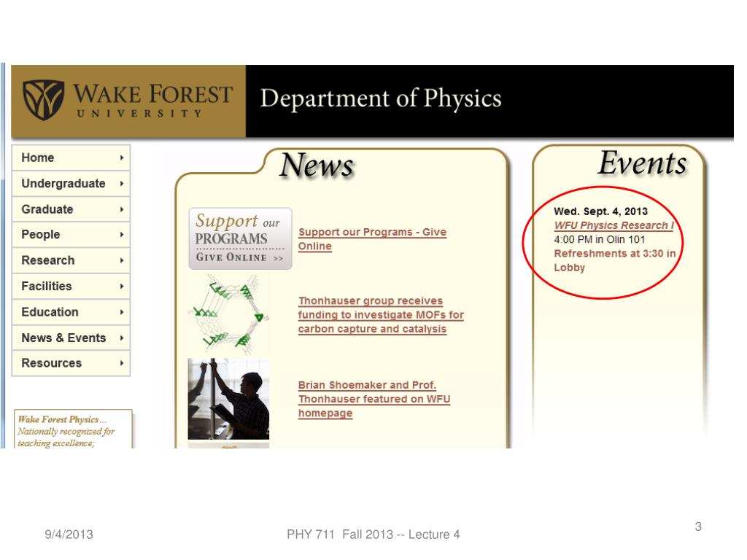Click the Wake Forest Physics nationally recognized box
This screenshot has height=560, width=747.
[x=73, y=429]
